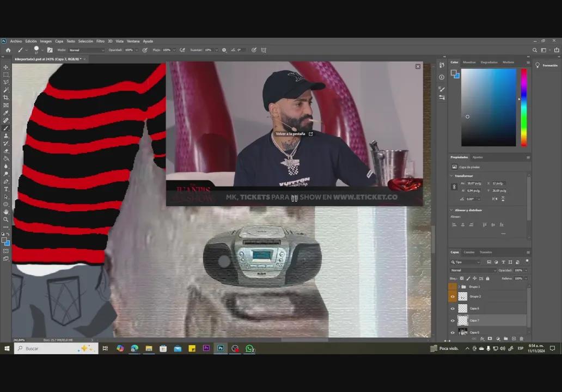
Task: Select the Hand tool
Action: pos(6,212)
